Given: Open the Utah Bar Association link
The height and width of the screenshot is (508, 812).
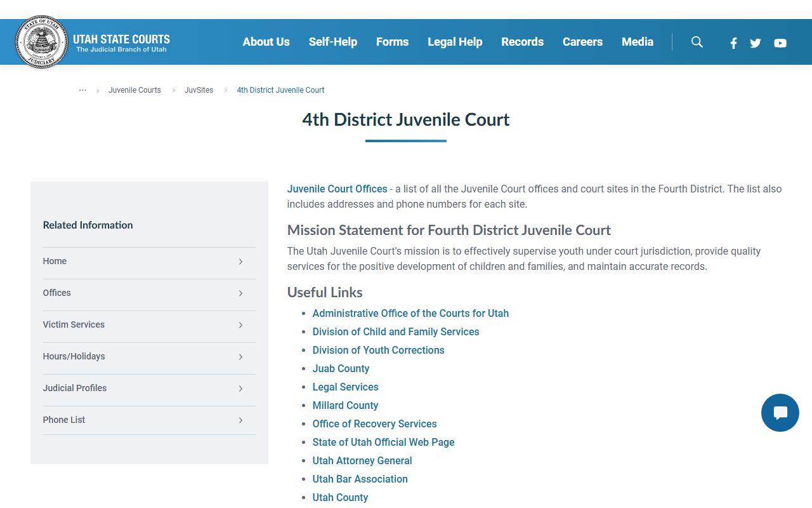Looking at the screenshot, I should (x=360, y=479).
